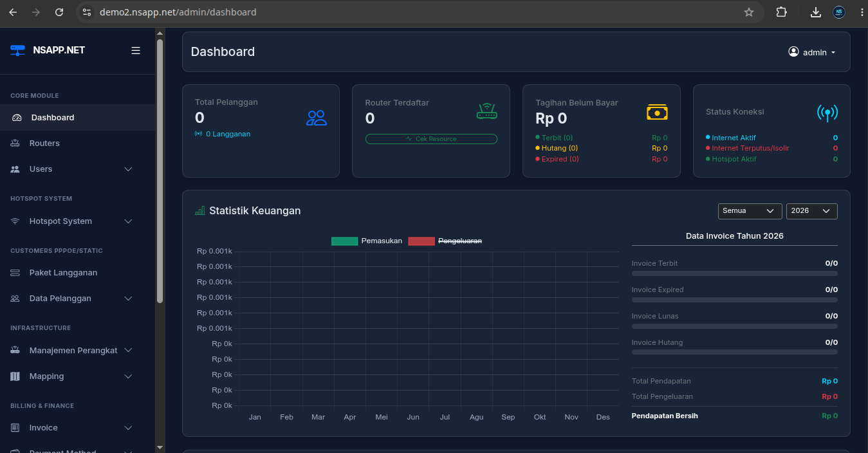Image resolution: width=868 pixels, height=453 pixels.
Task: Click the green Pemasukan color swatch
Action: 344,241
